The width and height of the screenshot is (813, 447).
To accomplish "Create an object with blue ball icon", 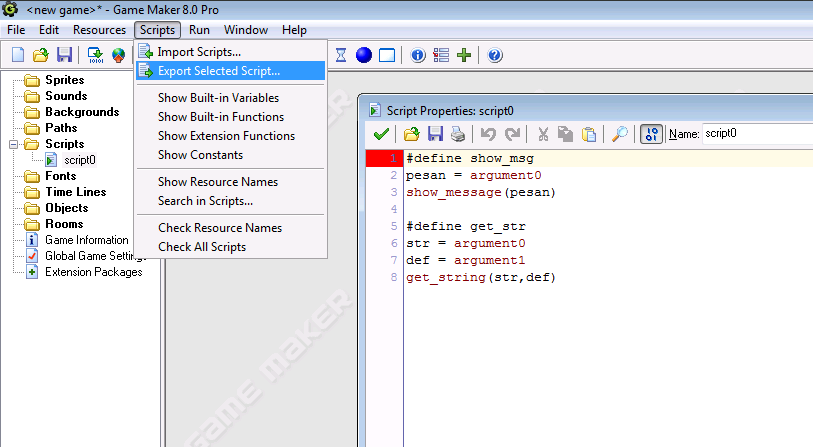I will click(364, 55).
